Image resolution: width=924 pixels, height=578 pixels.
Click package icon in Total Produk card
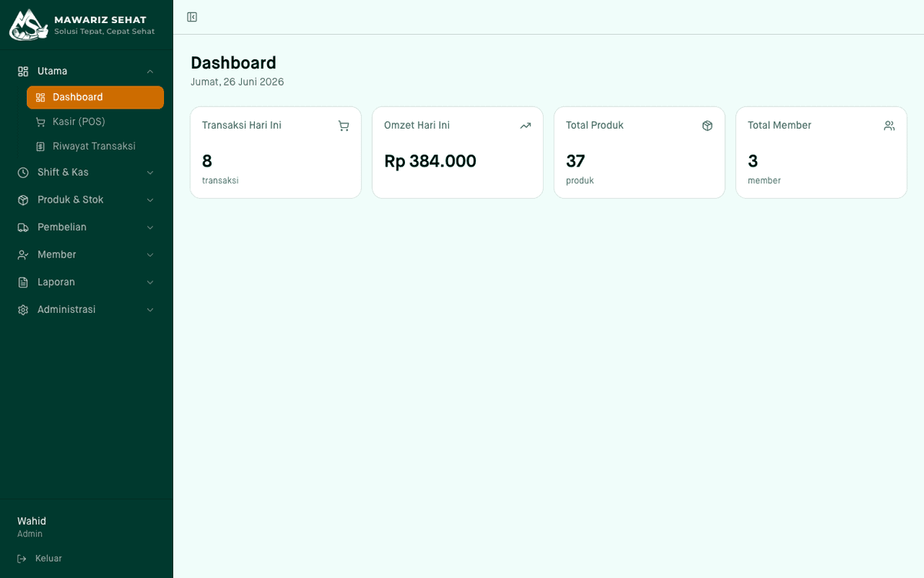coord(707,126)
